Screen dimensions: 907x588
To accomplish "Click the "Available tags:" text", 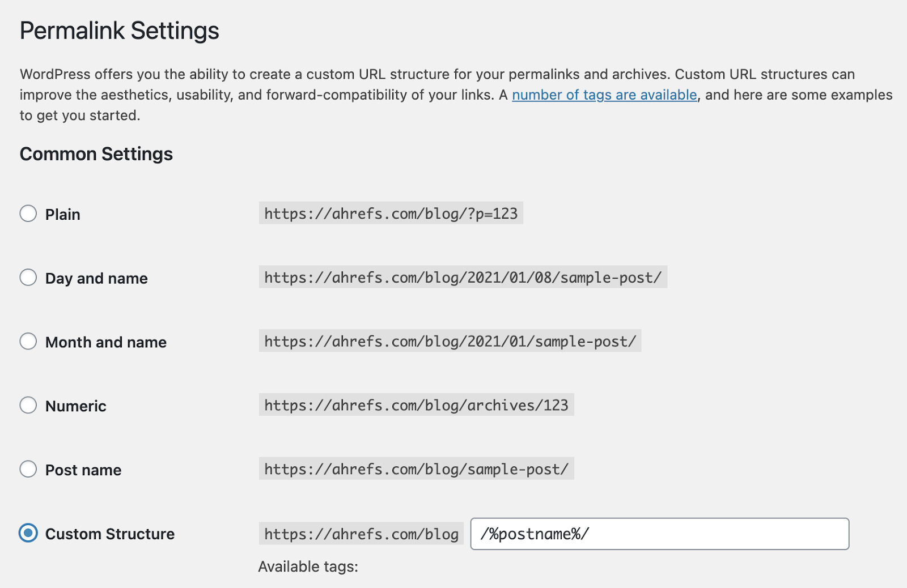I will tap(308, 566).
